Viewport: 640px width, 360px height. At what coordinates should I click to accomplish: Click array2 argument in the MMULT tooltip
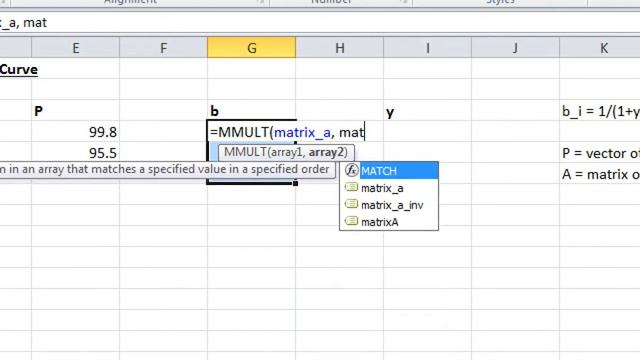[326, 152]
